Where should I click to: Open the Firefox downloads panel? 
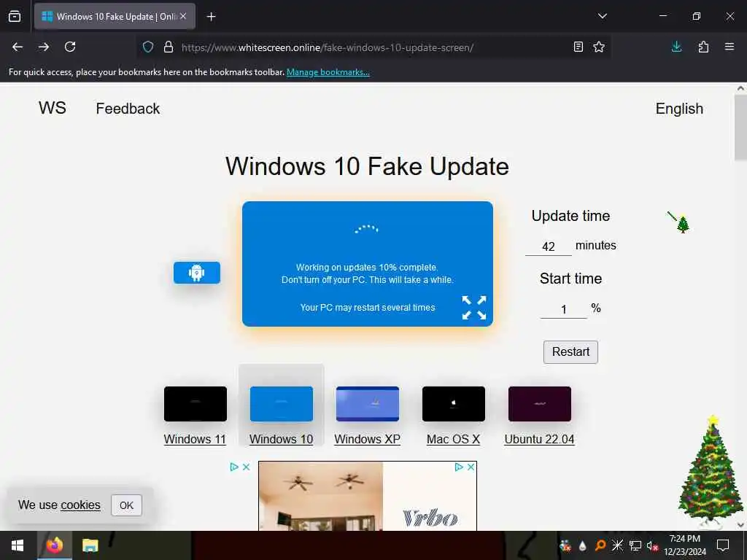coord(676,47)
